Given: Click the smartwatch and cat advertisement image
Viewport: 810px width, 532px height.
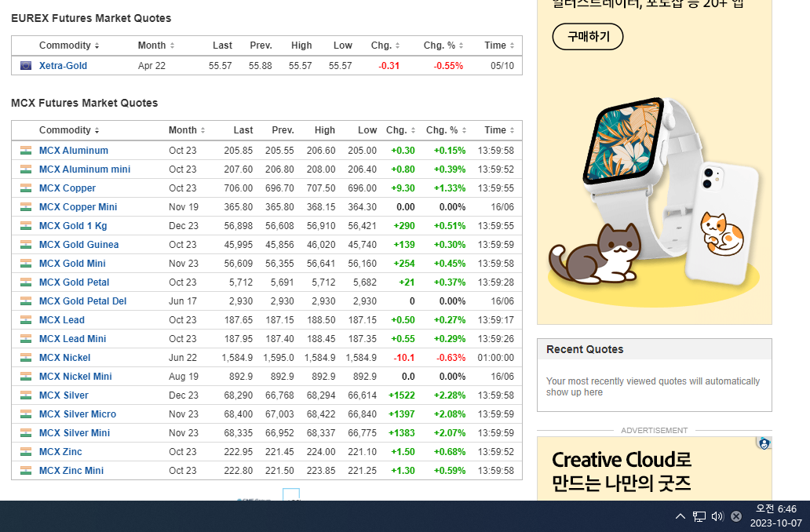Looking at the screenshot, I should [x=654, y=202].
